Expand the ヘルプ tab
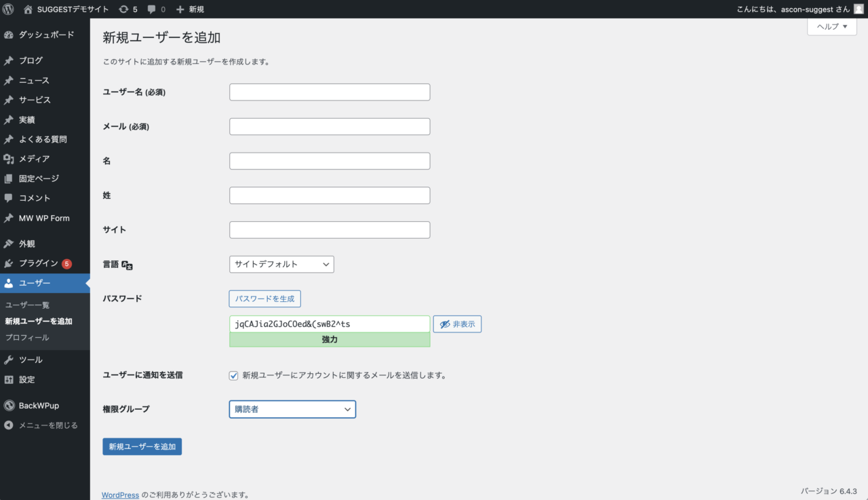Screen dimensions: 868x500 832,26
